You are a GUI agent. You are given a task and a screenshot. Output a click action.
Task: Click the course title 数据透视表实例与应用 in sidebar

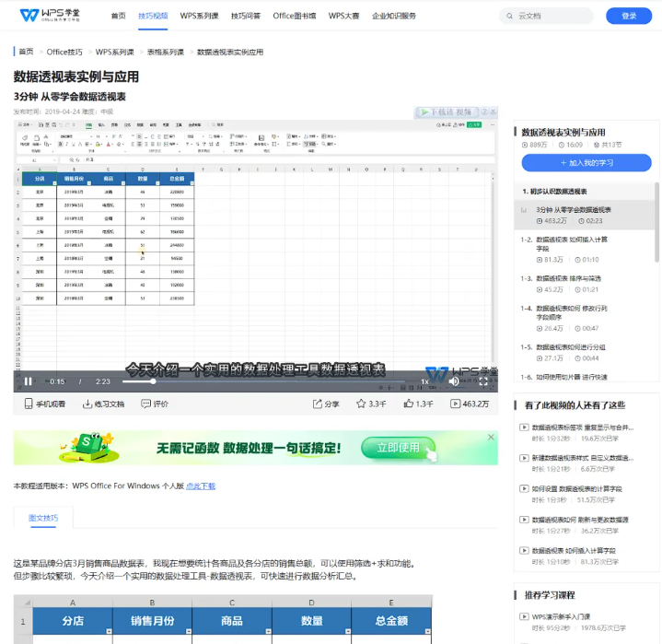(563, 133)
